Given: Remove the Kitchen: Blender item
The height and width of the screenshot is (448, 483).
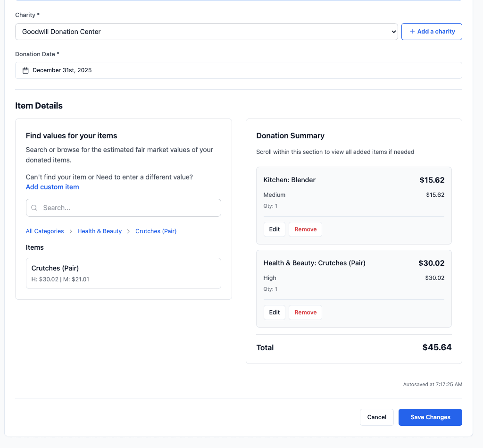Looking at the screenshot, I should 305,229.
